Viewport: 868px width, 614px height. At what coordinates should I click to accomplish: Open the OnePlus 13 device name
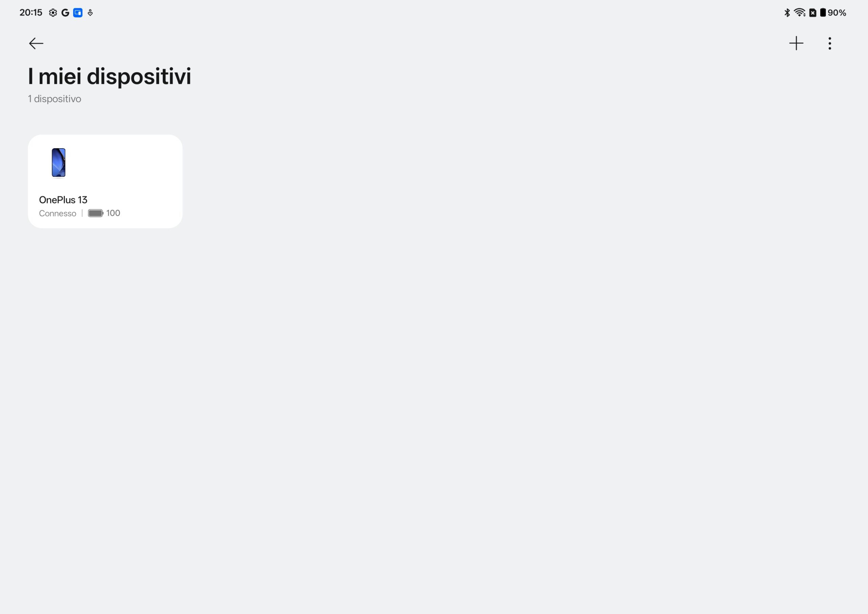click(x=63, y=200)
